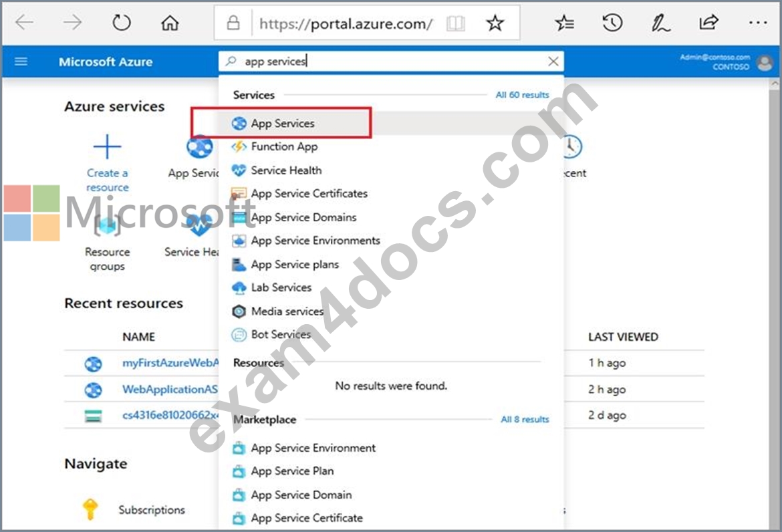Open browser history icon
This screenshot has width=782, height=532.
click(x=612, y=23)
